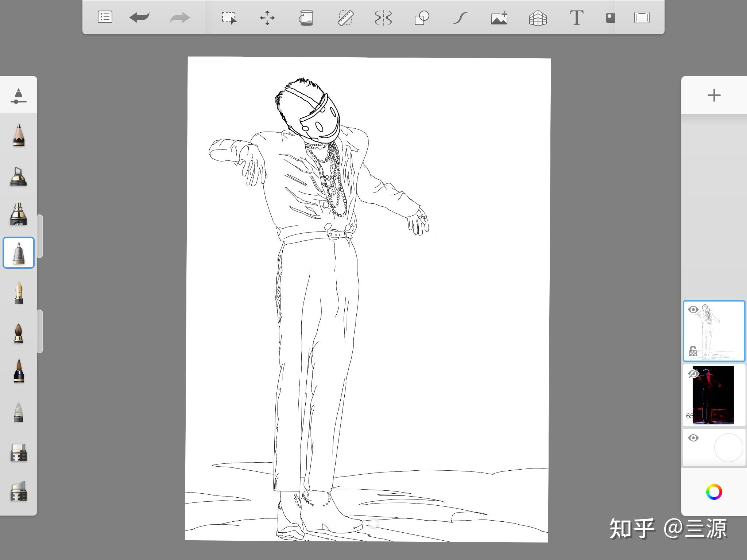Open the main menu list icon

[x=105, y=17]
